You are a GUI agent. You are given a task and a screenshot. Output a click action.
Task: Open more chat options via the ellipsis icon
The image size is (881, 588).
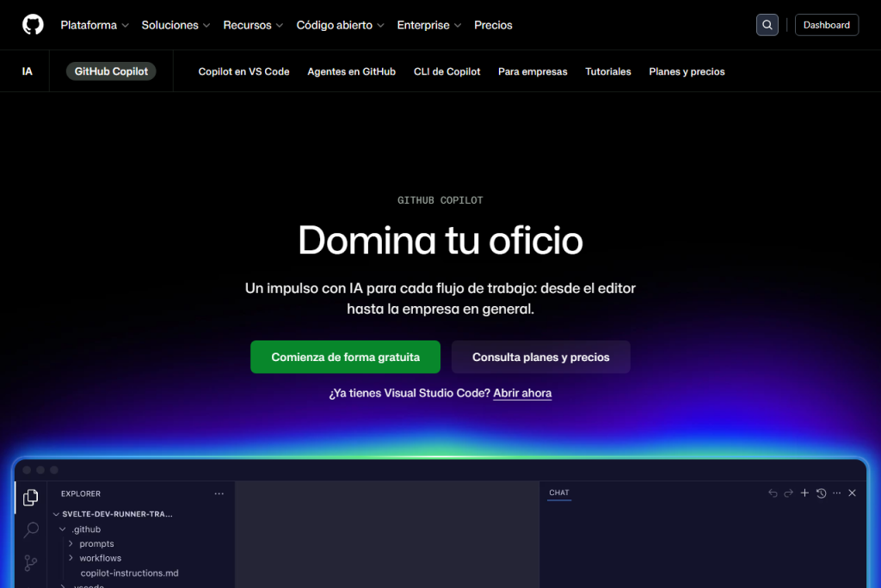835,493
